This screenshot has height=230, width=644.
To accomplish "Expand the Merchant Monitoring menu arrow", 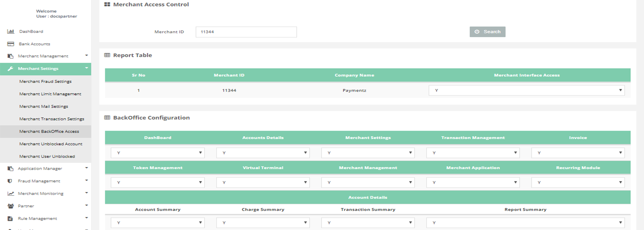I will pyautogui.click(x=87, y=193).
